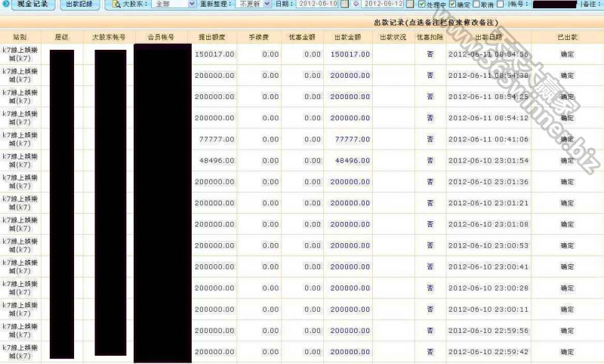Toggle the 确定 filter checkbox in toolbar

pyautogui.click(x=453, y=5)
